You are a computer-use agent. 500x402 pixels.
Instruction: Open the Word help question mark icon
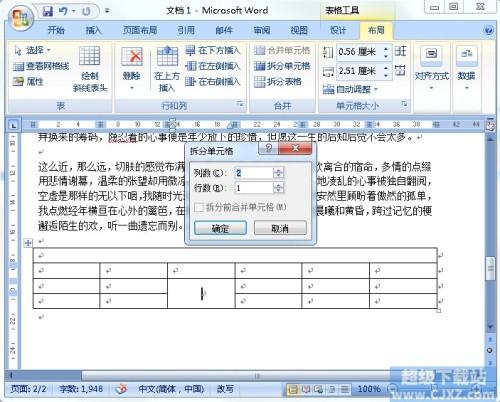point(489,31)
